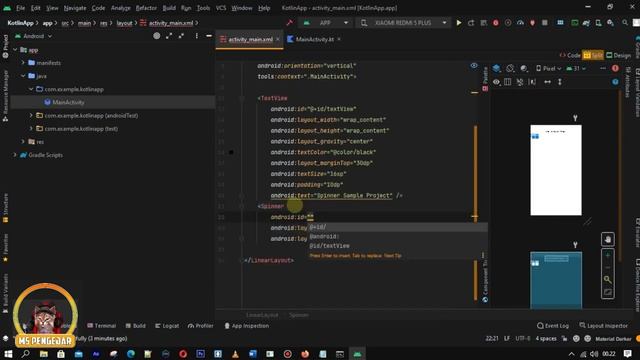Toggle the Structure tool window strip button
Screen dimensions: 640x360
(5, 208)
